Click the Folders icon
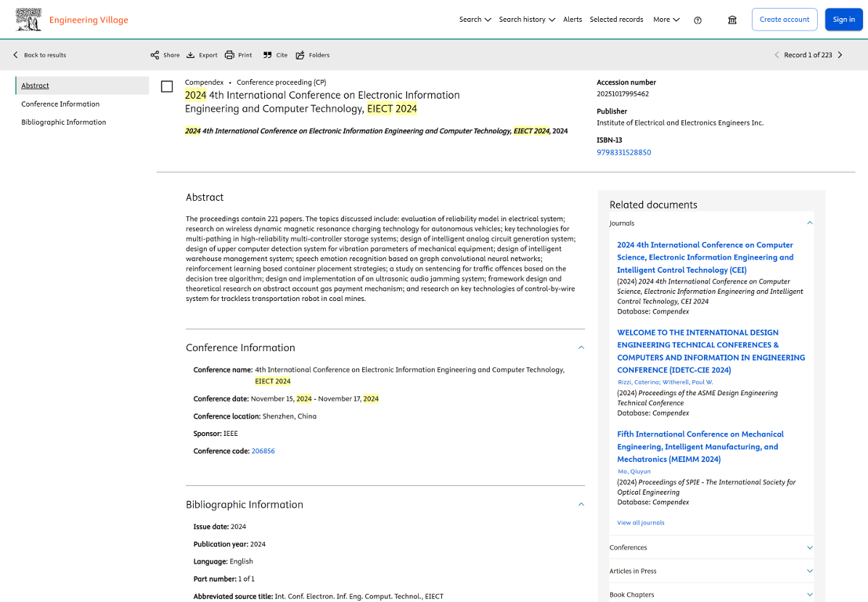 point(300,55)
